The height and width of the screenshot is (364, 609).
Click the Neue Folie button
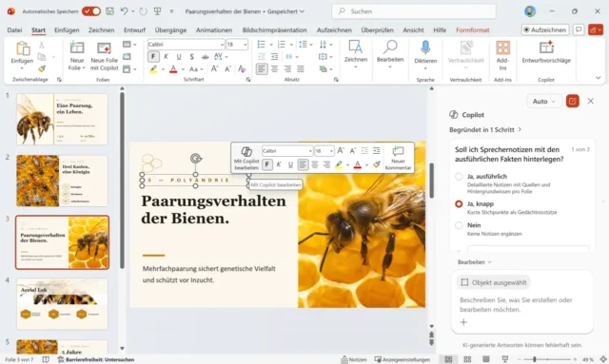coord(77,56)
